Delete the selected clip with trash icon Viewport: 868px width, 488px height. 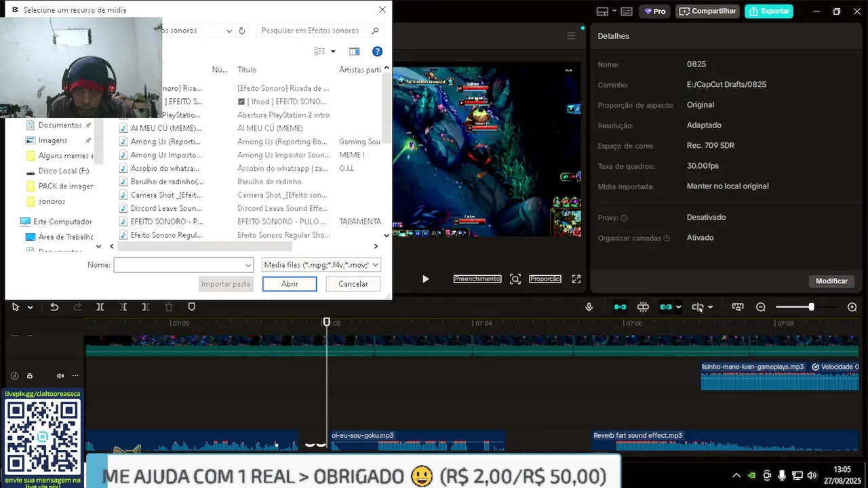(x=170, y=307)
